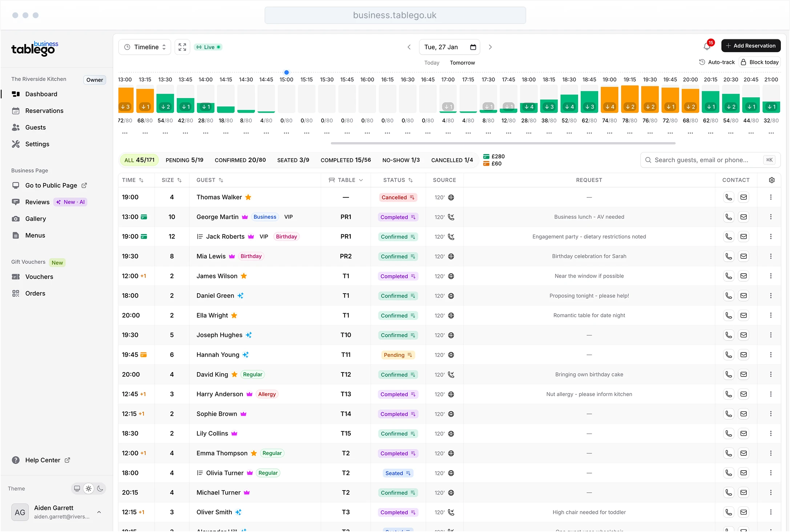Open the column settings gear in the table header

coord(771,180)
